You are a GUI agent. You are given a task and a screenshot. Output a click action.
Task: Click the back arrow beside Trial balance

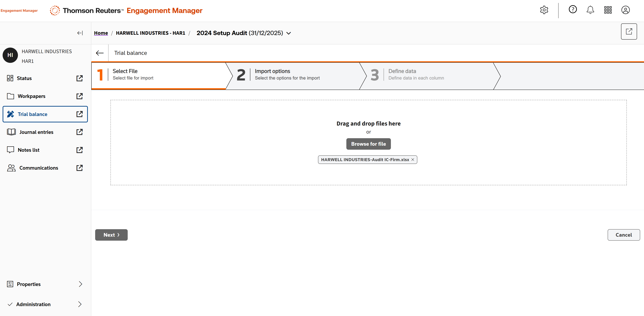pyautogui.click(x=100, y=53)
